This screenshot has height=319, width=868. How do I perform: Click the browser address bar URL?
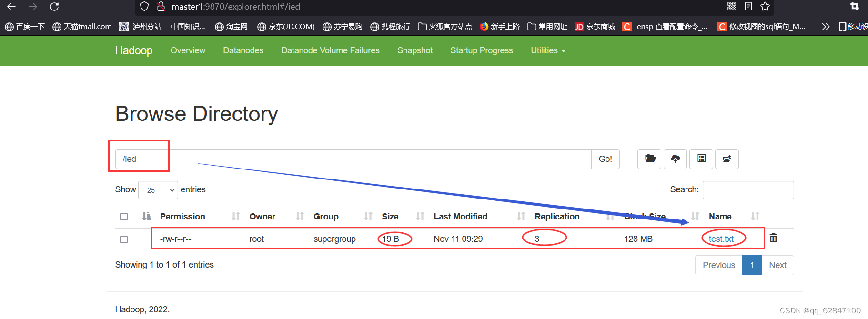pyautogui.click(x=236, y=7)
